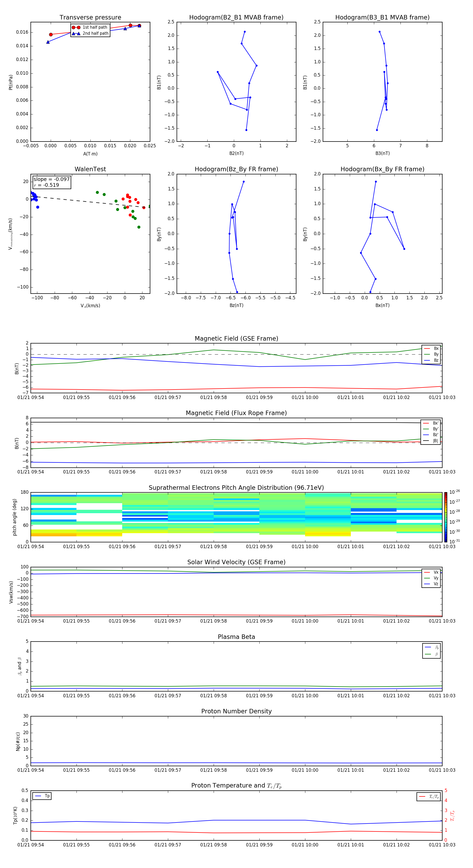Click the 'B3(nT)' x-axis label
473x868 pixels.
[382, 153]
